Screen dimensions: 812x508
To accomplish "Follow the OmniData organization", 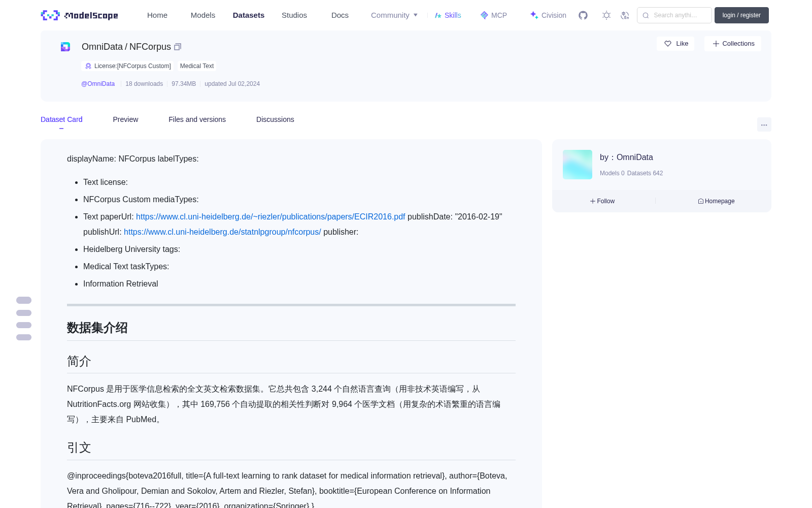I will [x=602, y=201].
